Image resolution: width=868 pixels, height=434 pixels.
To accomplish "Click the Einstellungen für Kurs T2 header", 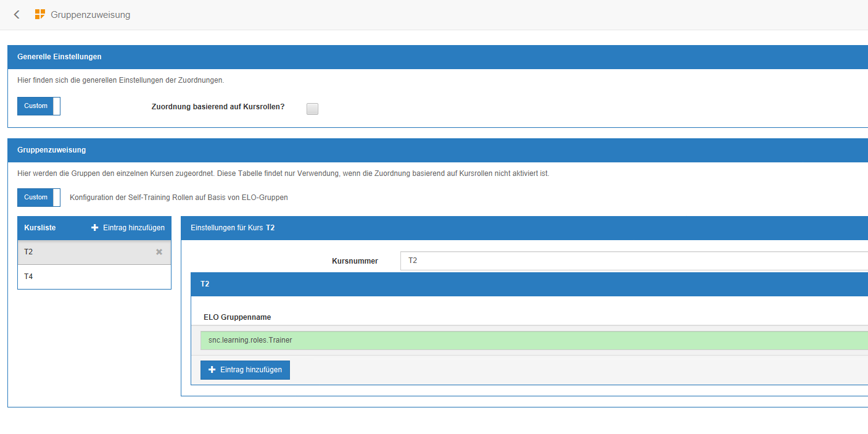I will pyautogui.click(x=233, y=228).
